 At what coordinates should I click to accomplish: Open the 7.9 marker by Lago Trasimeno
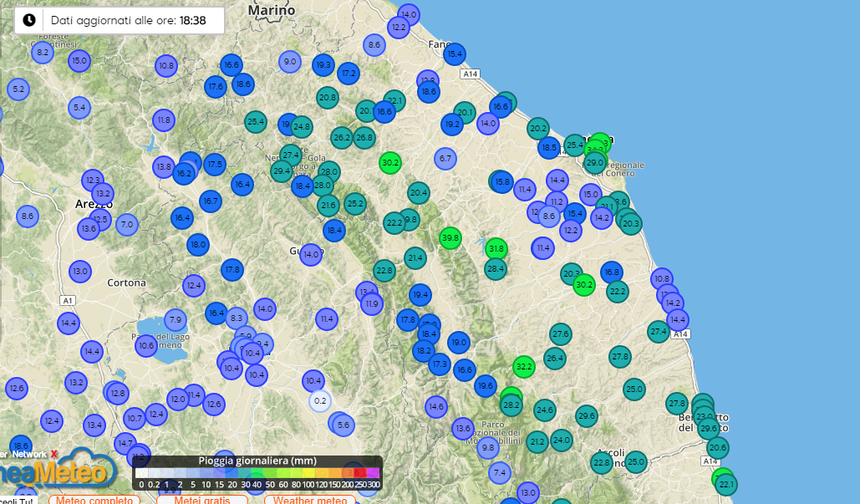(x=175, y=320)
